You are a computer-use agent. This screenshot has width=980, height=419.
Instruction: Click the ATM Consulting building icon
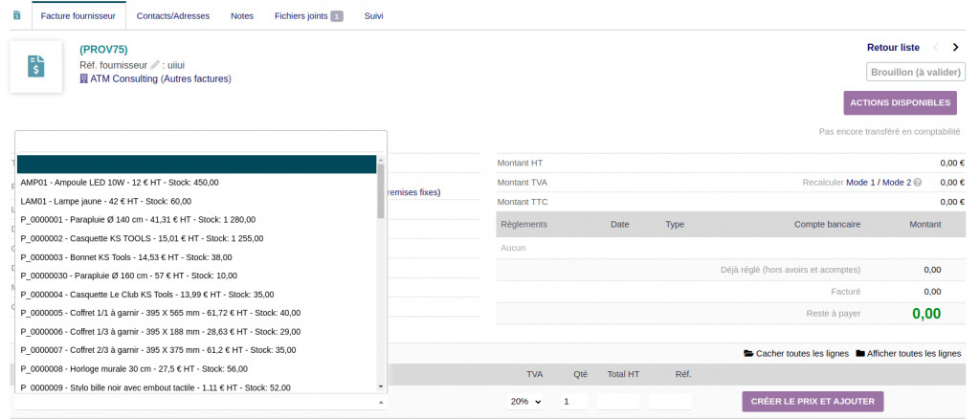click(x=84, y=79)
